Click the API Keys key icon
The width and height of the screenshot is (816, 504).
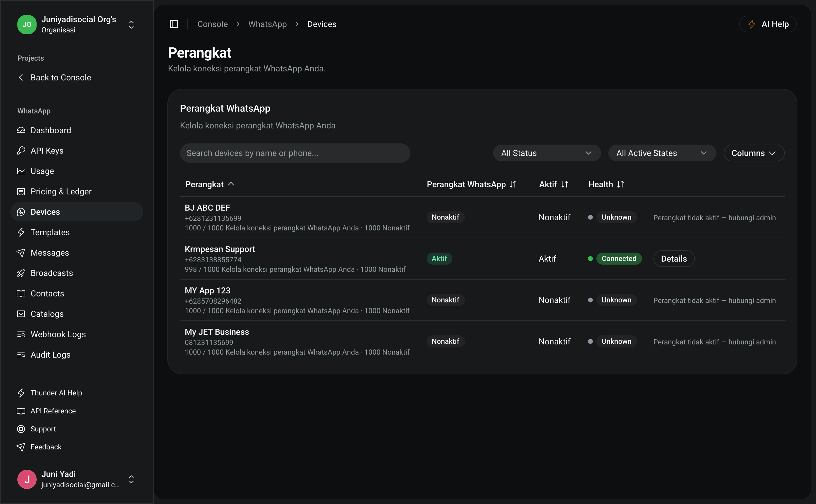pos(21,150)
